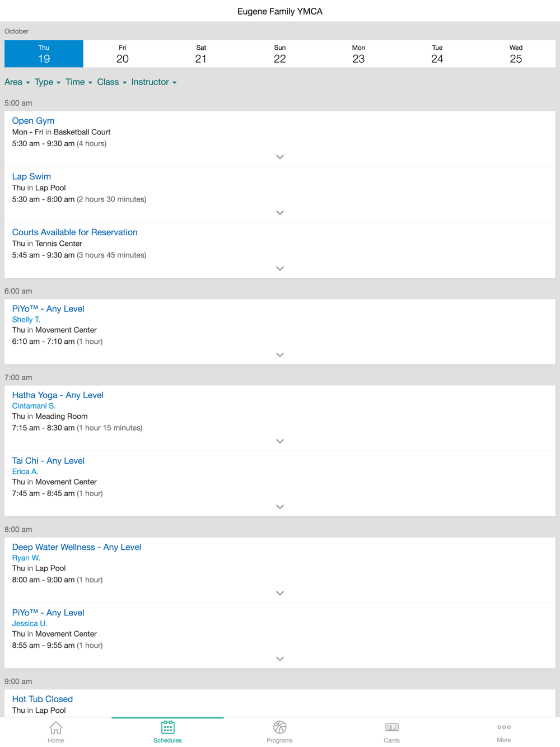The image size is (560, 747).
Task: Tap the Schedules calendar icon
Action: coord(167,727)
